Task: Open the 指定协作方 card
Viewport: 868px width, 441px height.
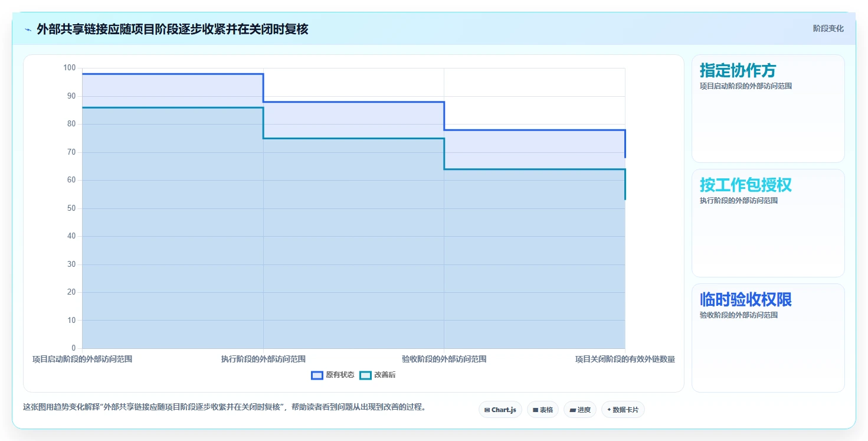Action: tap(768, 109)
